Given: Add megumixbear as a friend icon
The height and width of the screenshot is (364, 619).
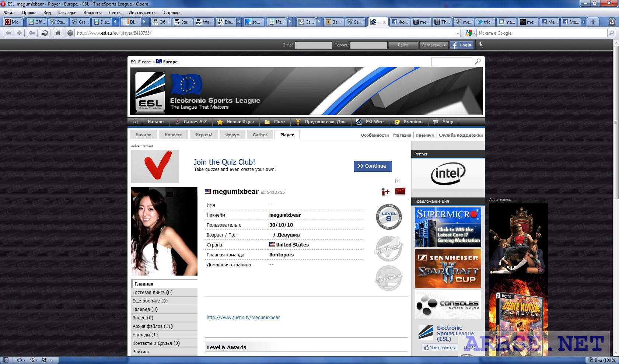Looking at the screenshot, I should click(x=385, y=192).
